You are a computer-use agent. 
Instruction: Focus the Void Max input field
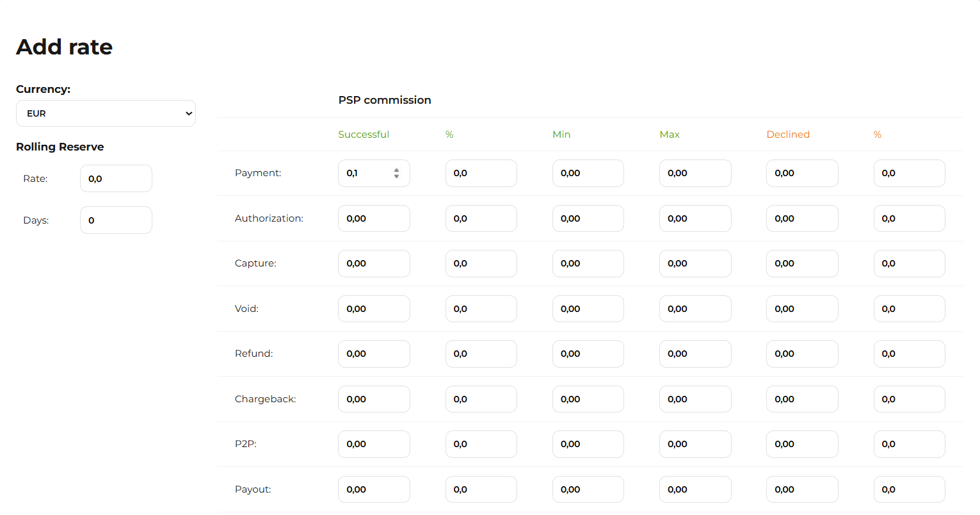(695, 309)
